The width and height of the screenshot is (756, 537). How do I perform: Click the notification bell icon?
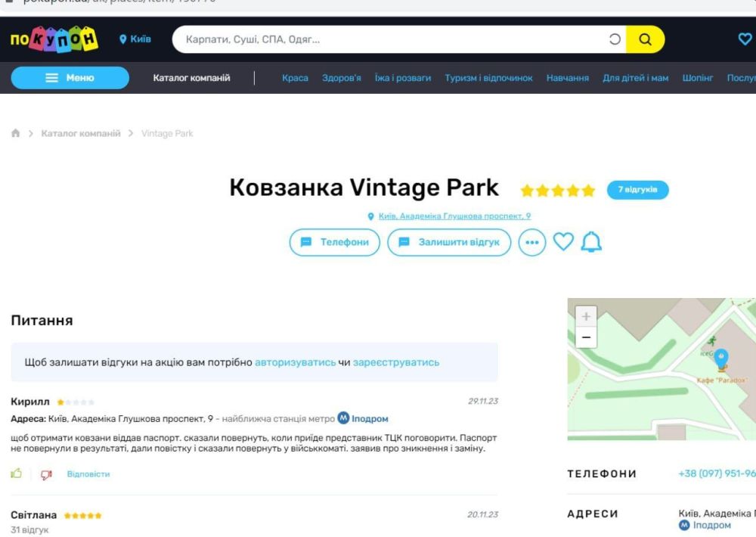[x=591, y=242]
